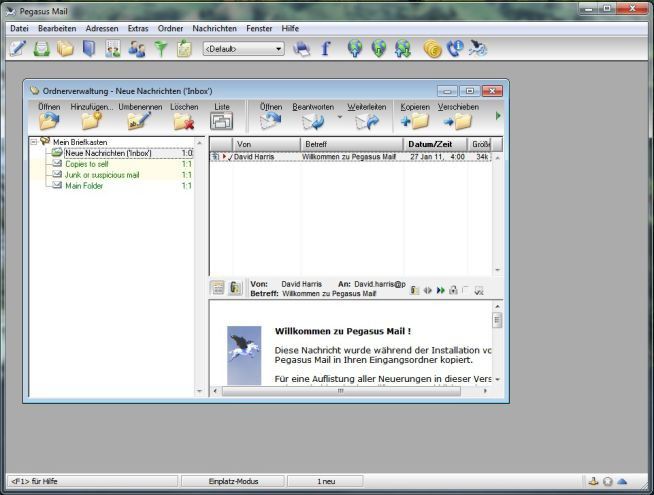Click the Pegasus horse icon in toolbar
The image size is (654, 495).
click(x=478, y=48)
